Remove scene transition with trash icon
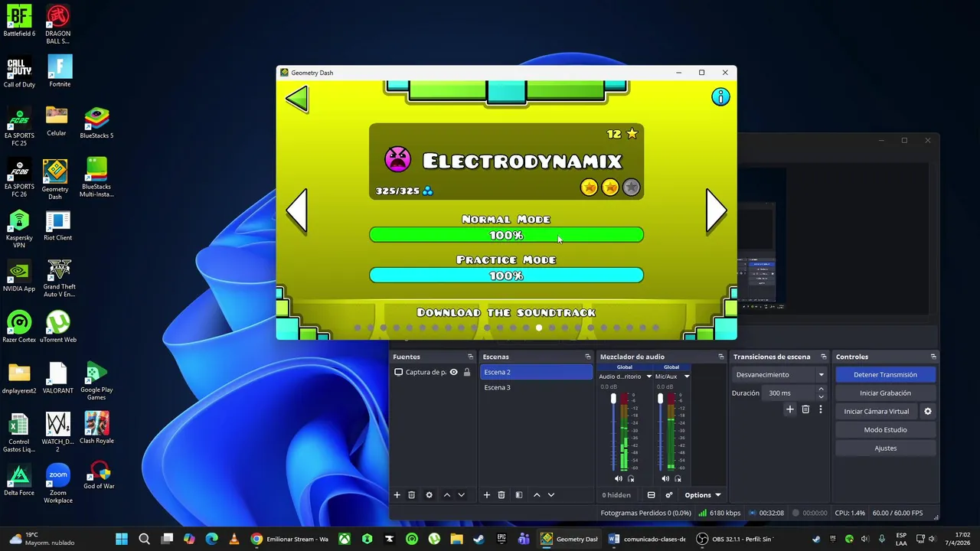The image size is (980, 551). (805, 410)
